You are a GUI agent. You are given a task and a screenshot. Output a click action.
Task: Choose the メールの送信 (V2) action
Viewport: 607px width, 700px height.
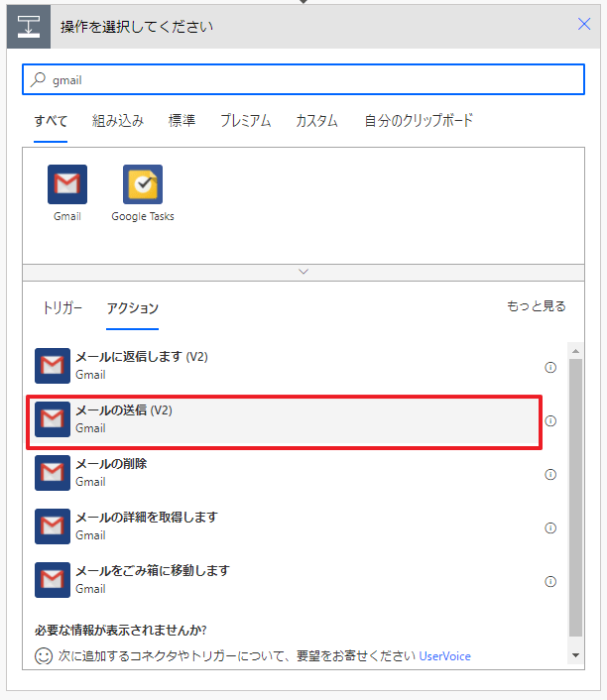[x=284, y=421]
